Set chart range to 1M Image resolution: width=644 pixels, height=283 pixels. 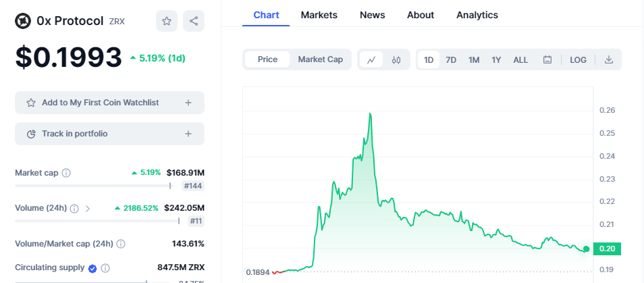pyautogui.click(x=474, y=60)
